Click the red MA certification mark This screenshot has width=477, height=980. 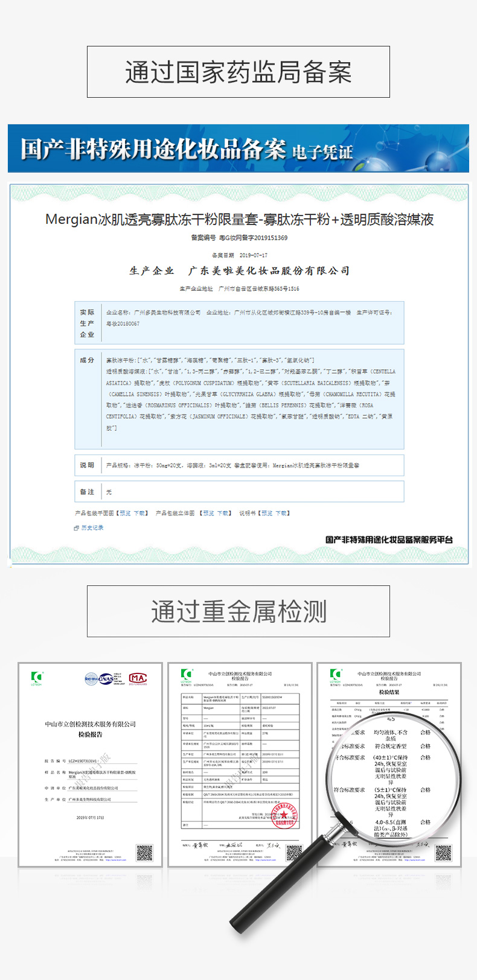[138, 678]
